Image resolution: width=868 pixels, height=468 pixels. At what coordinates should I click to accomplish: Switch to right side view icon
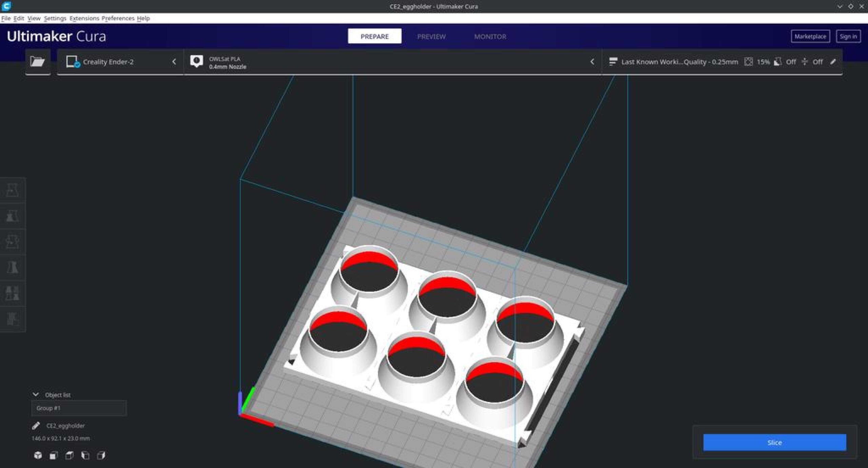[101, 455]
